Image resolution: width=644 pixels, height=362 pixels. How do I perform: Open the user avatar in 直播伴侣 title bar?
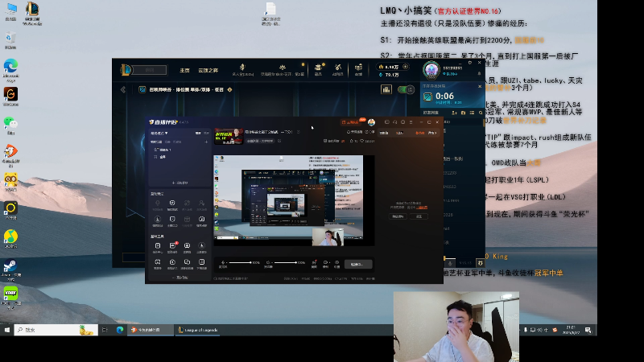[x=371, y=122]
